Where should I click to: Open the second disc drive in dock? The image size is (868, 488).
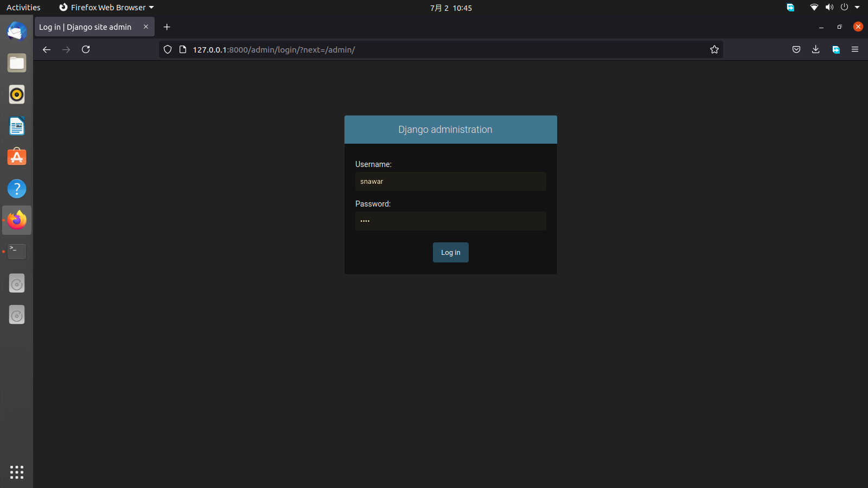pyautogui.click(x=17, y=314)
